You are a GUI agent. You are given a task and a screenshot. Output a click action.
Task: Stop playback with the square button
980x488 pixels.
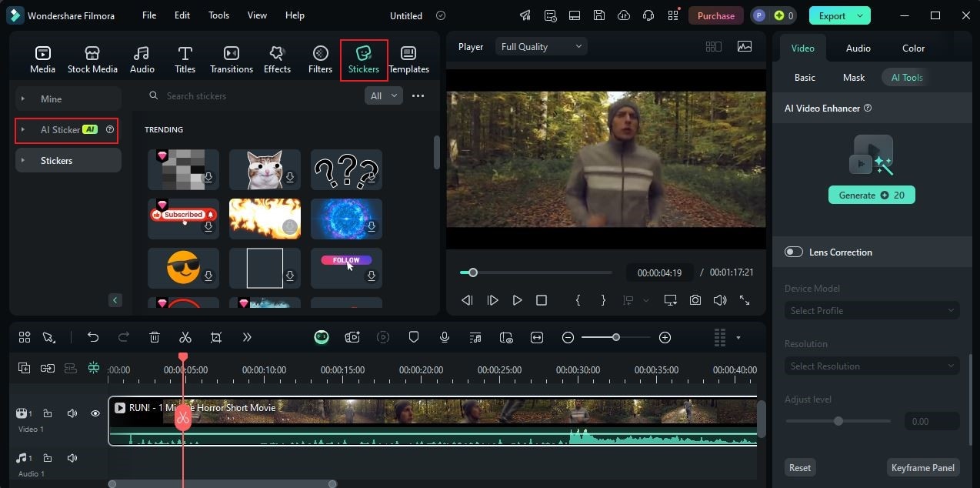click(542, 300)
